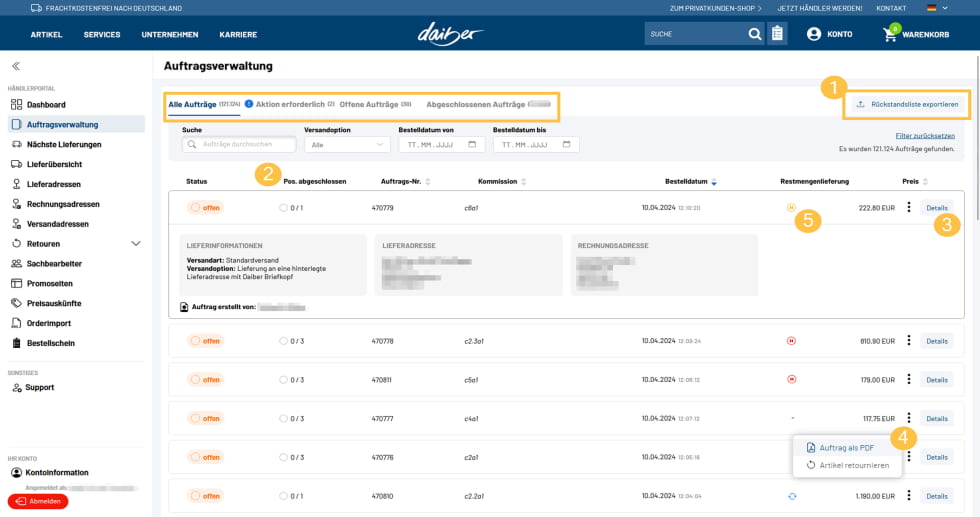Screen dimensions: 980x517
Task: Open Sachbearbeiter in the sidebar
Action: (47, 264)
